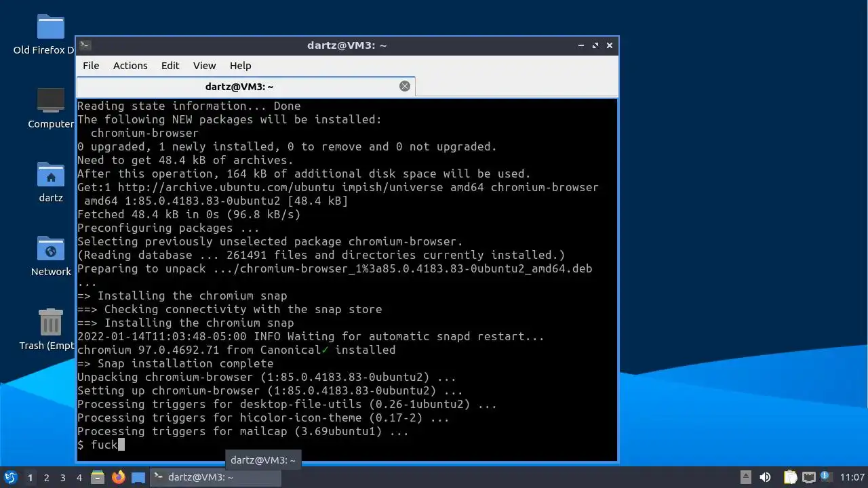The width and height of the screenshot is (868, 488).
Task: Open the update notifier tray icon
Action: 825,477
